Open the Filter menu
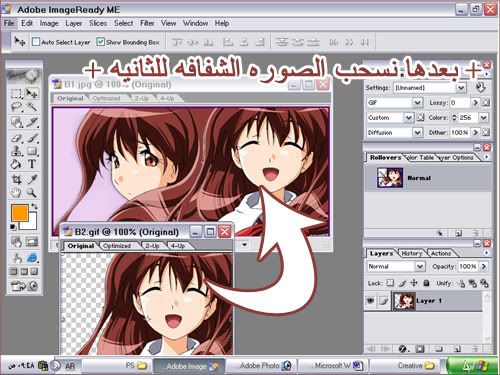The width and height of the screenshot is (500, 375). [147, 23]
